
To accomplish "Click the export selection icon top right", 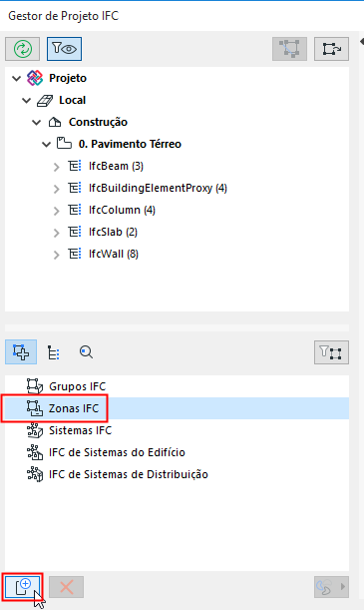I will (x=331, y=49).
